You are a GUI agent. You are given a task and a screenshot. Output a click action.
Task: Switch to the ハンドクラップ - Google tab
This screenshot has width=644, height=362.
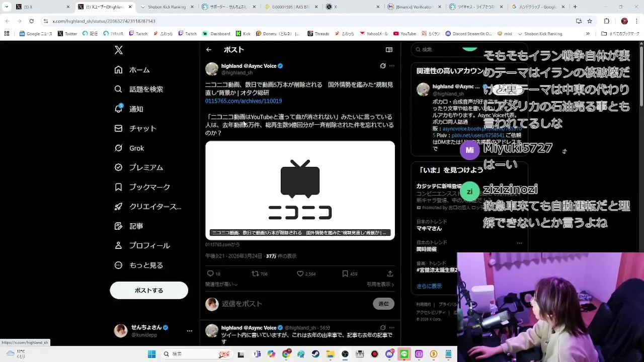point(538,7)
